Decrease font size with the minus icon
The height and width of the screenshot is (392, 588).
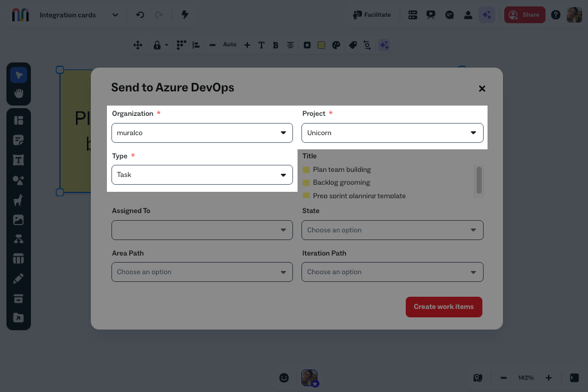213,45
